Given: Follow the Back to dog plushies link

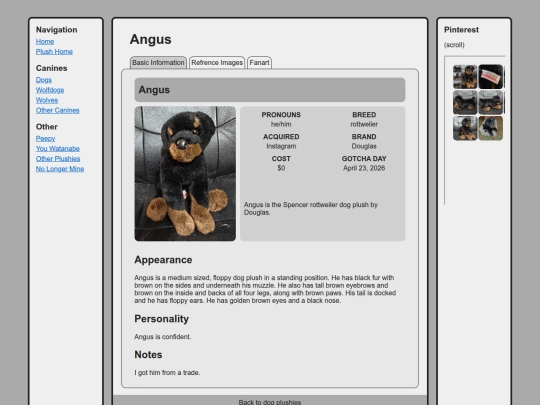Looking at the screenshot, I should (x=270, y=402).
